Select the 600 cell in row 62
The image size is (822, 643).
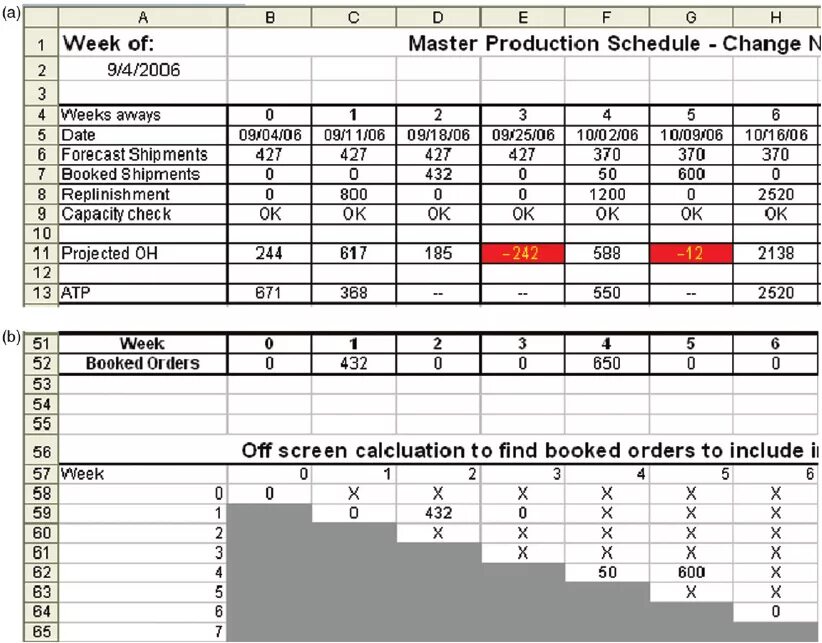tap(691, 572)
